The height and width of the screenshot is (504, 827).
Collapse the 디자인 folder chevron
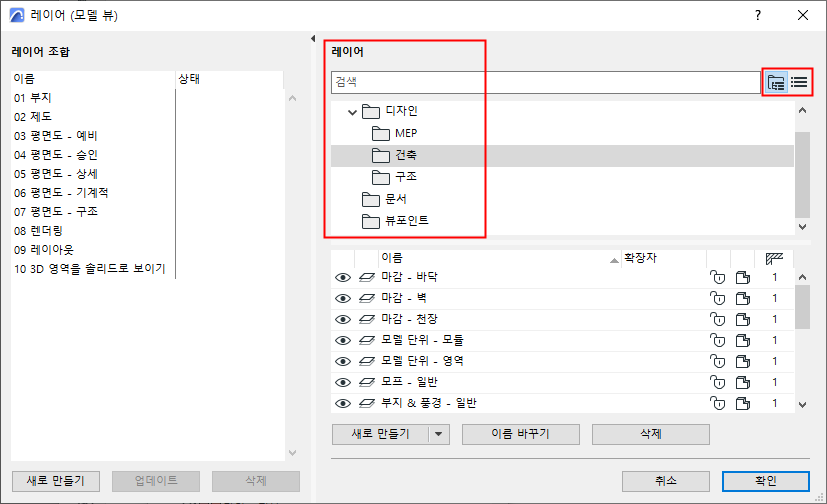click(x=352, y=112)
